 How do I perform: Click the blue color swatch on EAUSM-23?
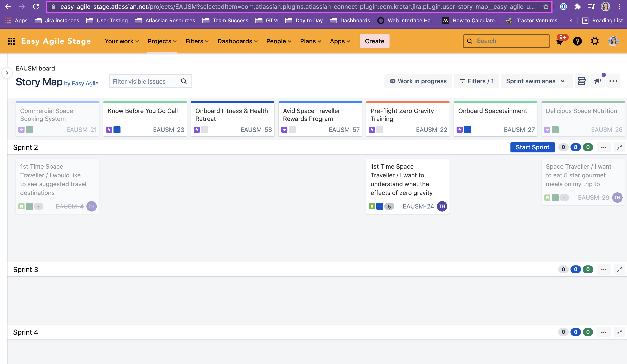[117, 130]
